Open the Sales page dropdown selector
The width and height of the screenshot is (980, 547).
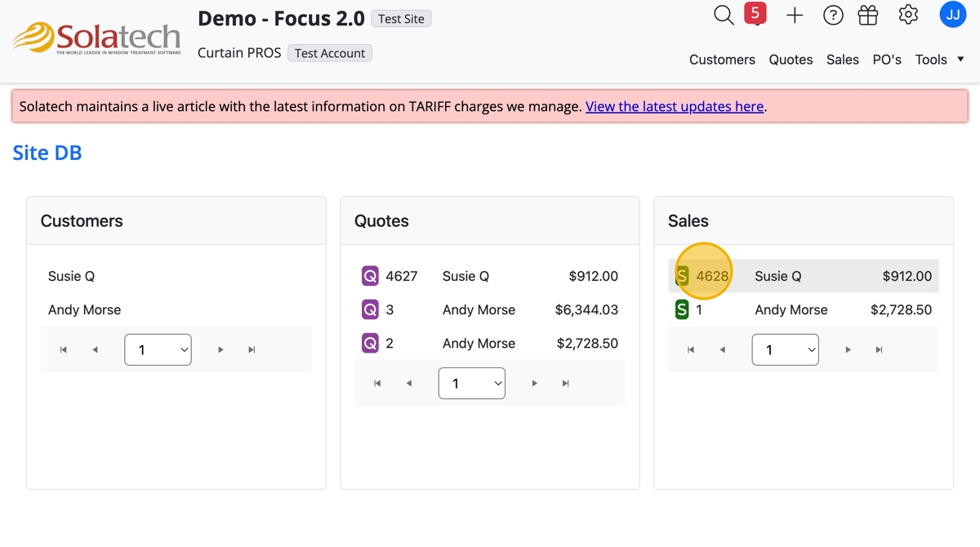[x=785, y=349]
